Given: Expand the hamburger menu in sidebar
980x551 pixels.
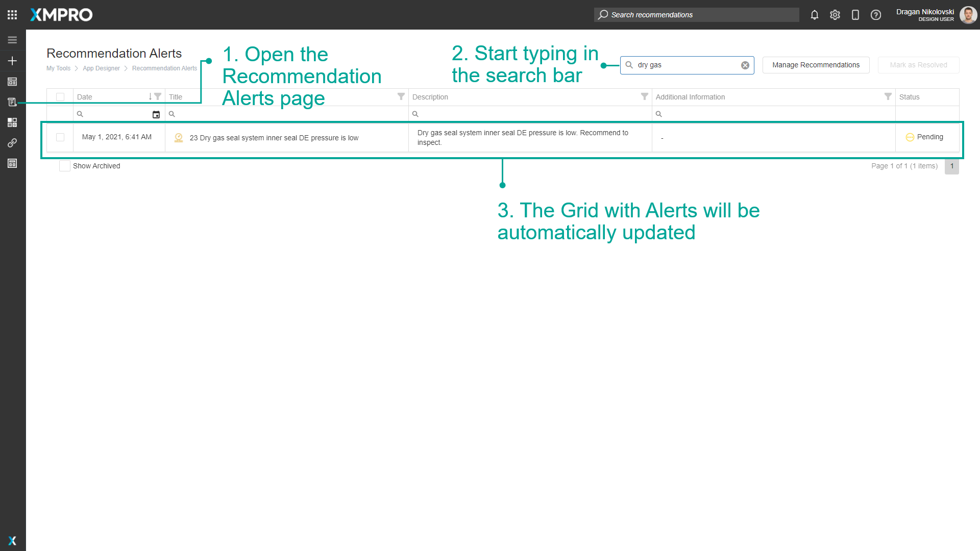Looking at the screenshot, I should click(12, 40).
